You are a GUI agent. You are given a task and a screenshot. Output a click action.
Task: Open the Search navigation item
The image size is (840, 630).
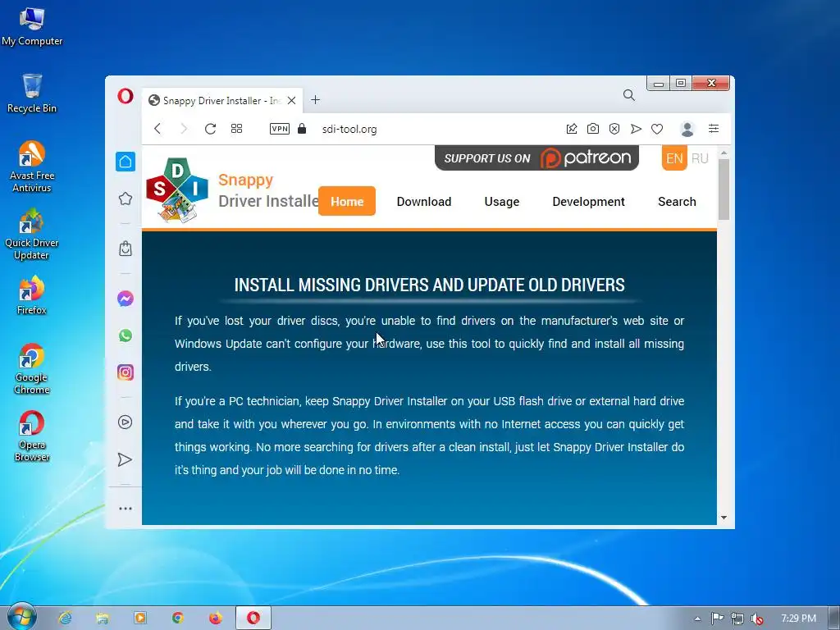click(x=677, y=202)
